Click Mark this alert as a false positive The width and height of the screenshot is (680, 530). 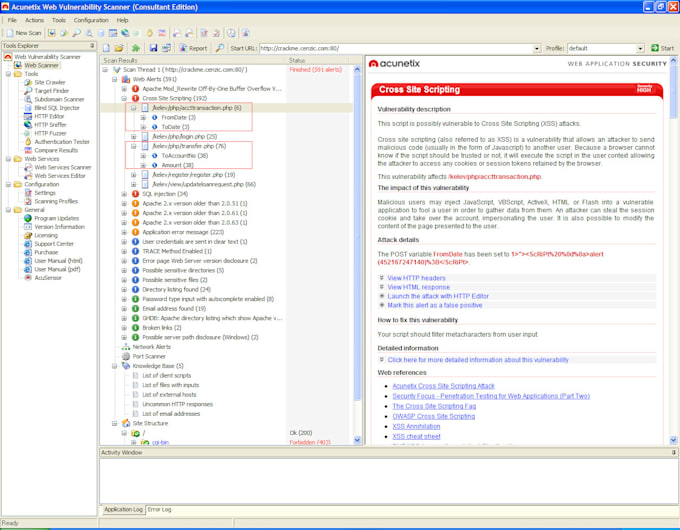[435, 305]
